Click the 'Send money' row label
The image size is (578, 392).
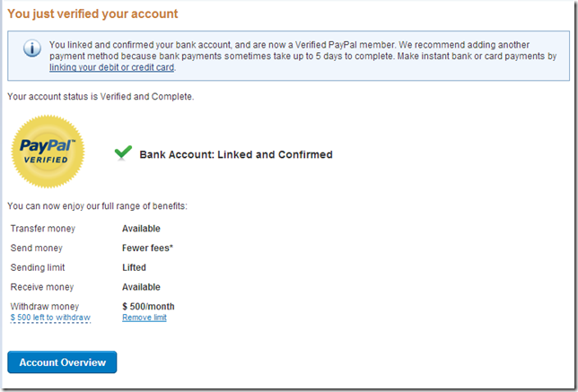click(x=37, y=248)
